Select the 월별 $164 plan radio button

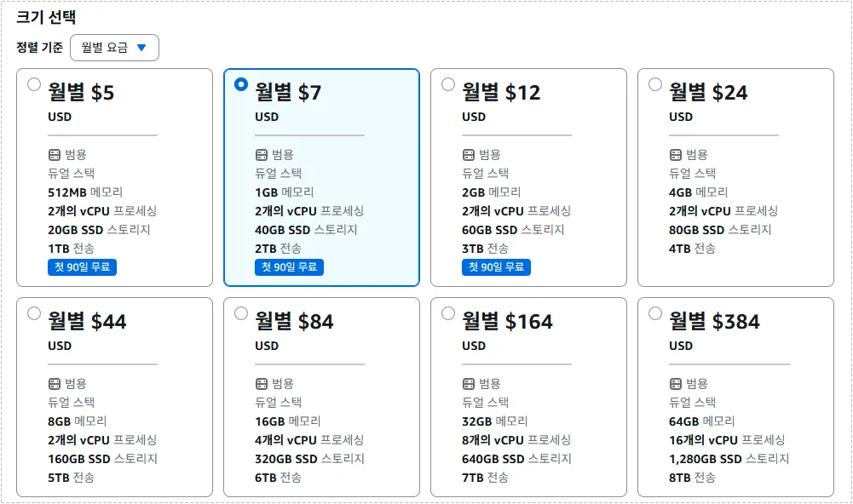[x=447, y=313]
